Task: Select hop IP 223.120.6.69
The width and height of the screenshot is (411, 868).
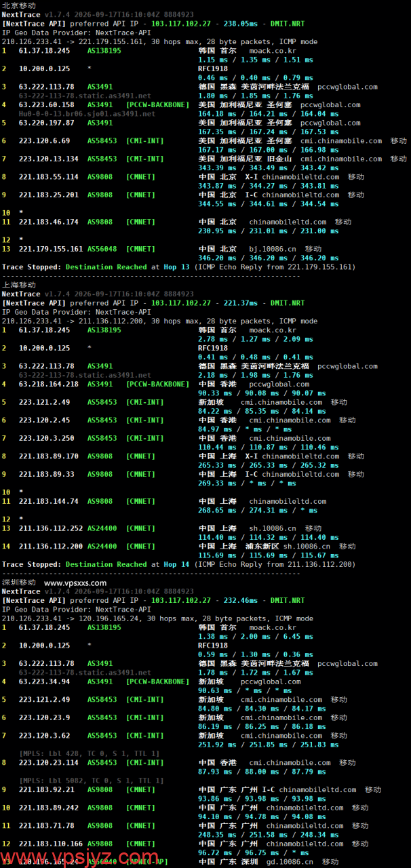Action: coord(45,141)
